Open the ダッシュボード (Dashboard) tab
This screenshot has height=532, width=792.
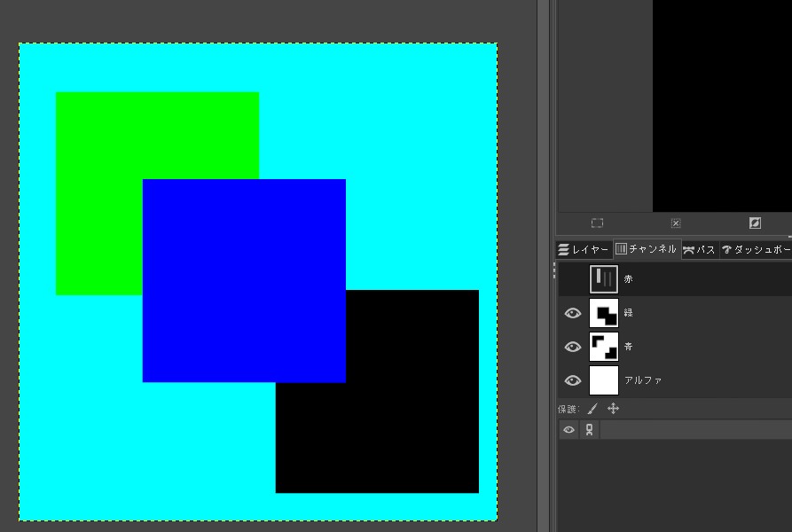pos(755,250)
